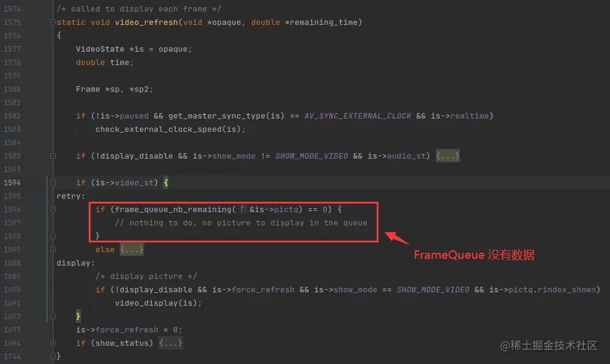Click the fold end marker on line 1598
The image size is (610, 364).
[x=53, y=236]
